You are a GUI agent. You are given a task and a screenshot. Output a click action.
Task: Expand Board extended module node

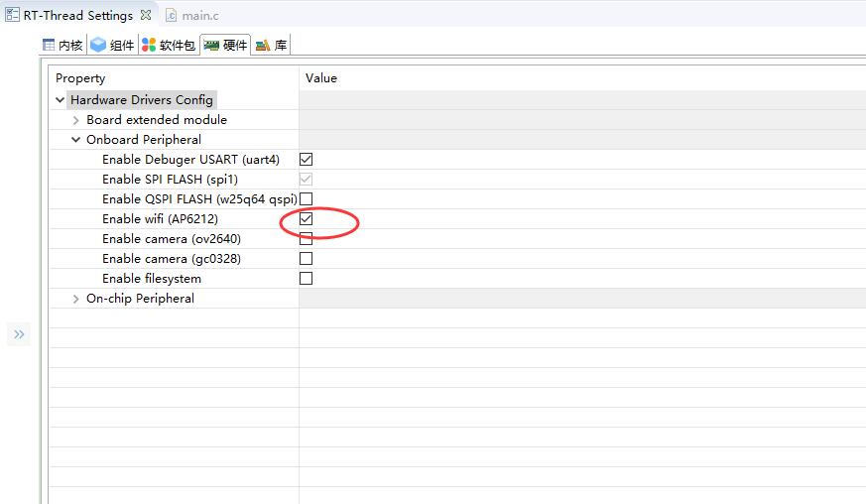tap(76, 120)
